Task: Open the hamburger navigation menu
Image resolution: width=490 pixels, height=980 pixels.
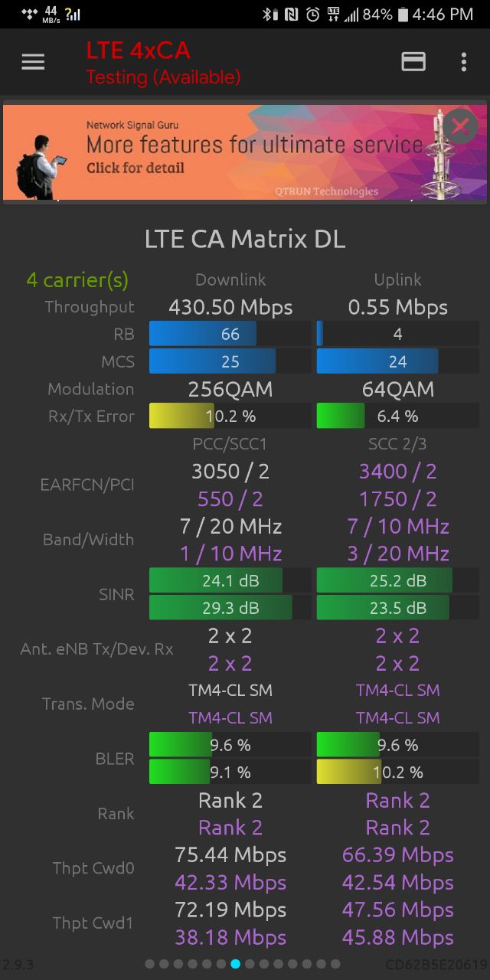Action: click(x=33, y=63)
